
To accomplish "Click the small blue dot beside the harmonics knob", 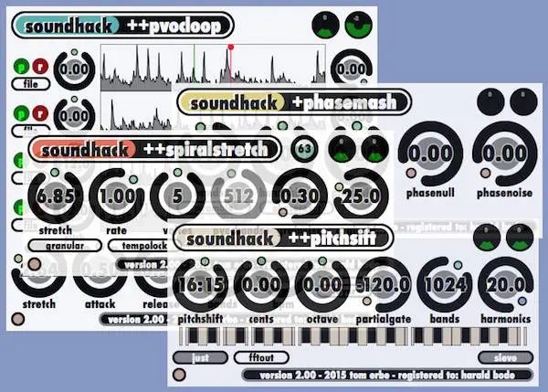I will 522,301.
